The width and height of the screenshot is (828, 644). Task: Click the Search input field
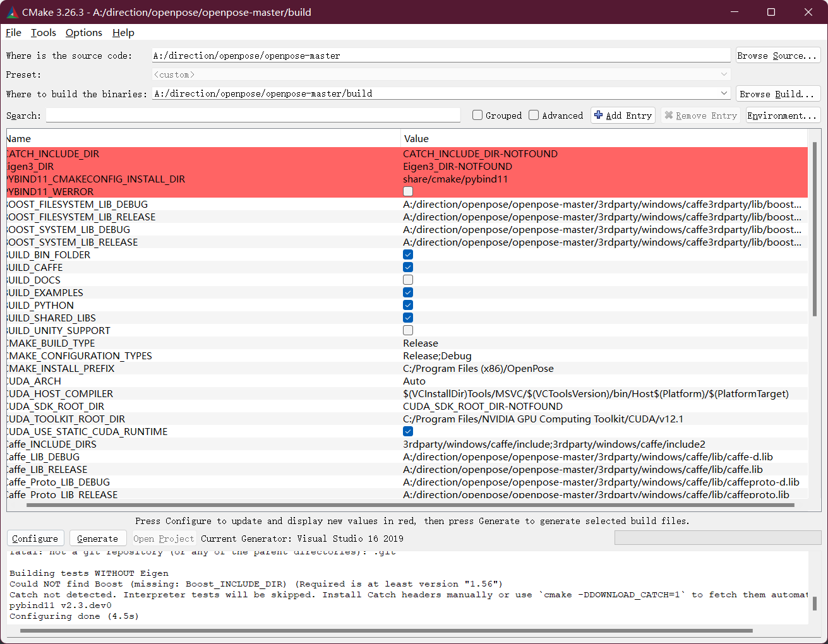point(253,116)
